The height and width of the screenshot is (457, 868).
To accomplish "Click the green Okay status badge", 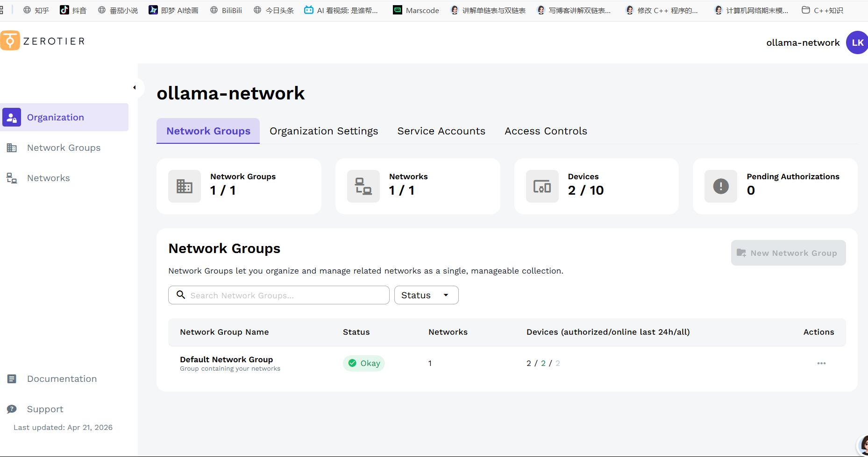I will (x=364, y=363).
